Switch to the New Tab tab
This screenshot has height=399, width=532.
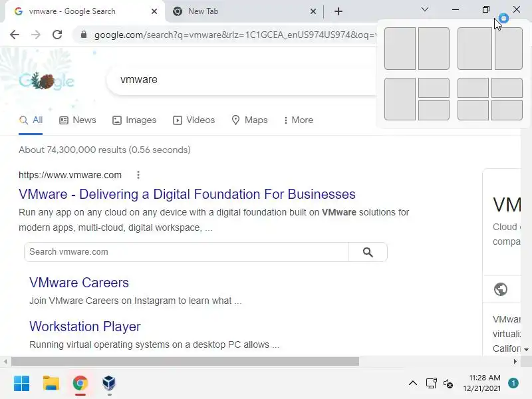point(245,11)
